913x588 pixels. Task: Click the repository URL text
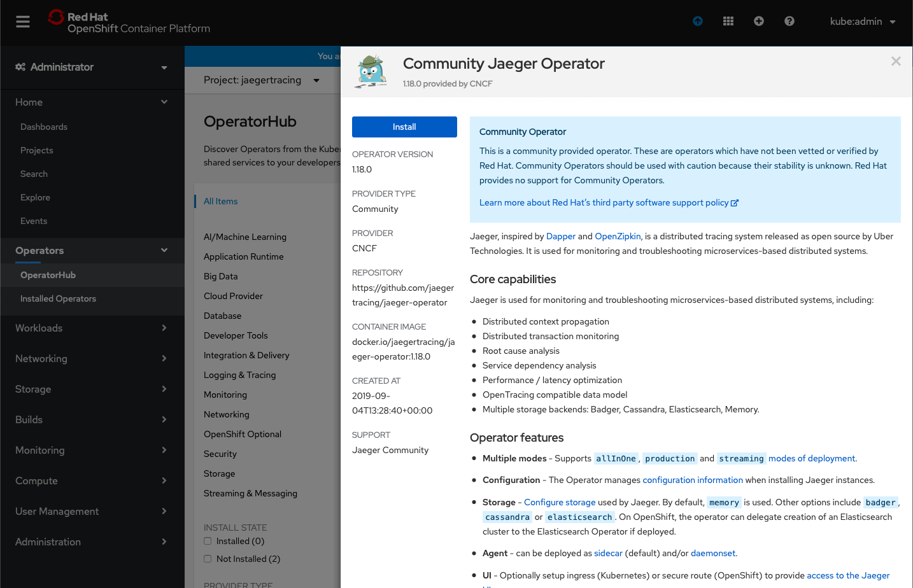point(403,295)
